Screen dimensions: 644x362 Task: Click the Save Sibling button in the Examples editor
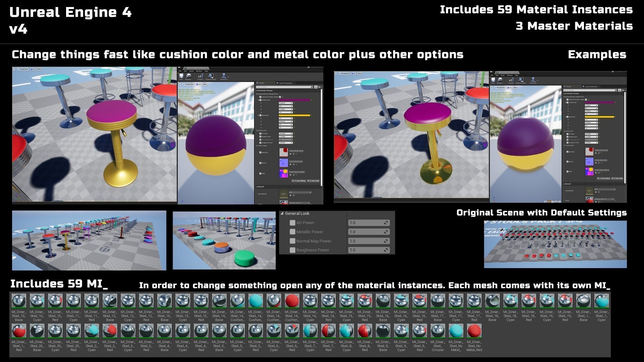(603, 178)
